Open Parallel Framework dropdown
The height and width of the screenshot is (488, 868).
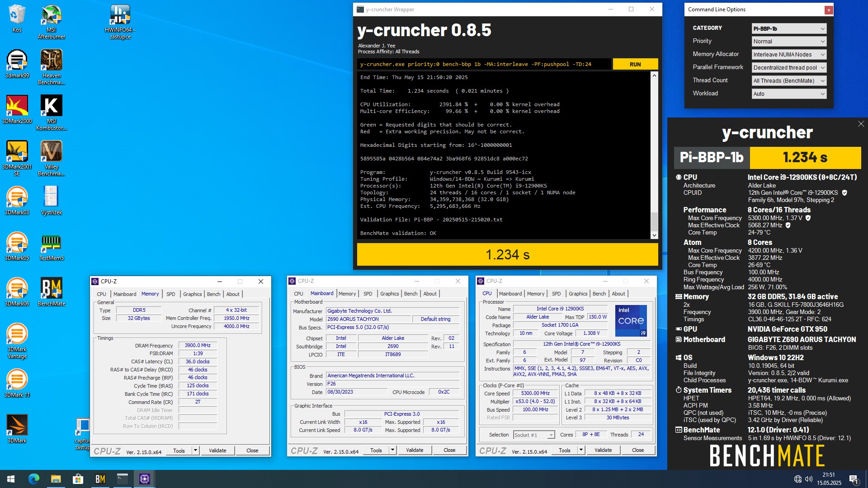pos(789,68)
